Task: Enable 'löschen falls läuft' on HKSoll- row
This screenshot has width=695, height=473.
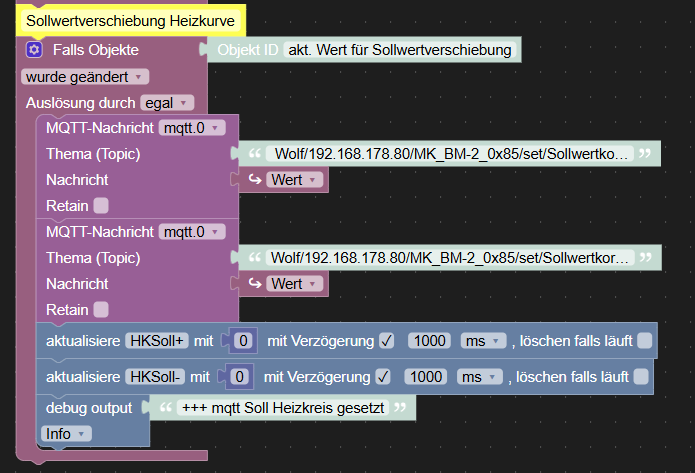Action: tap(640, 377)
